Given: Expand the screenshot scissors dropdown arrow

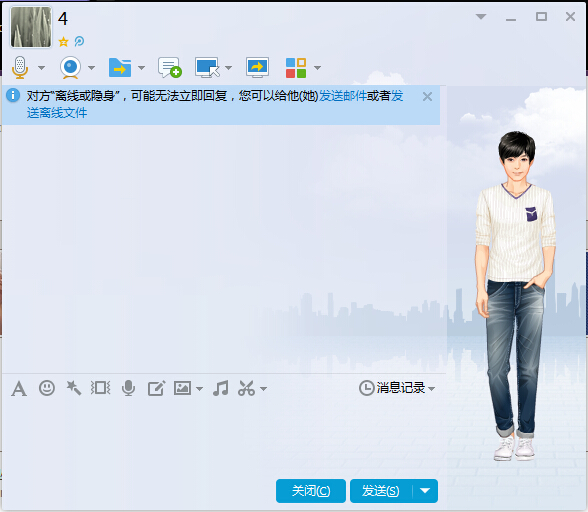Looking at the screenshot, I should [264, 389].
